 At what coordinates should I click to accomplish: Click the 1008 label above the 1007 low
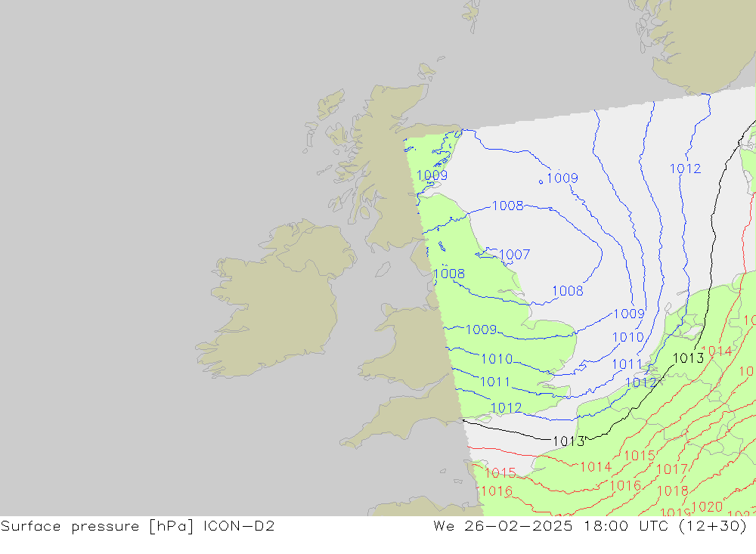tap(508, 206)
